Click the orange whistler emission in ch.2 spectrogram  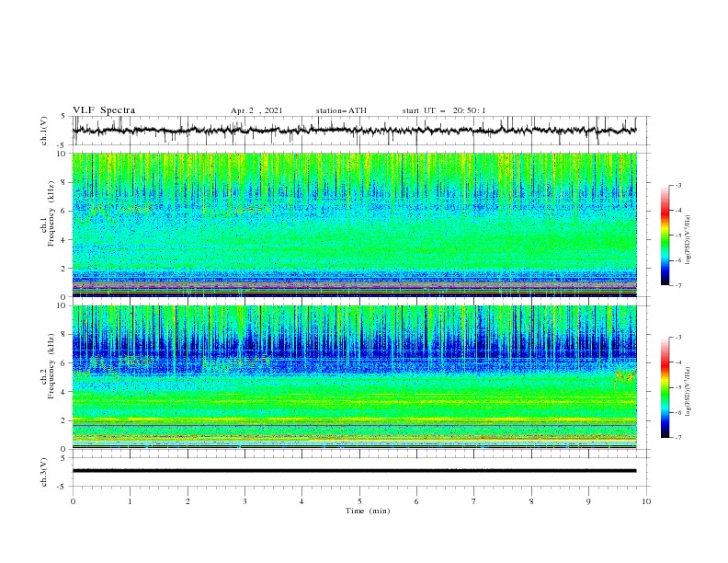[x=624, y=378]
